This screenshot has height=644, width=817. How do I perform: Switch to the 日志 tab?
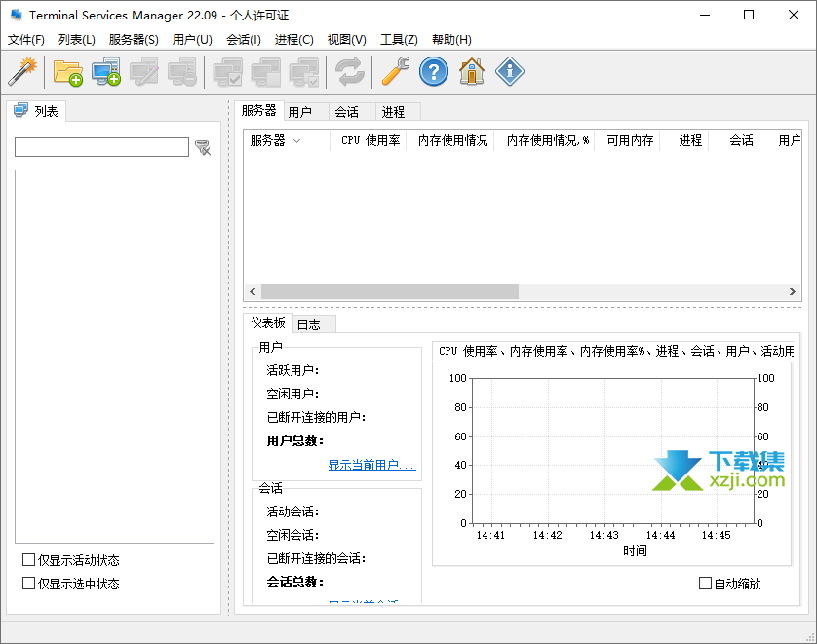click(x=314, y=324)
